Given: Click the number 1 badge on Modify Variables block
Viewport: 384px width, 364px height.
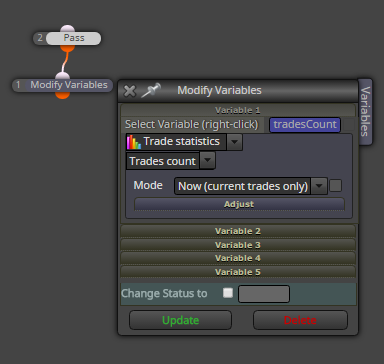Looking at the screenshot, I should (x=19, y=85).
